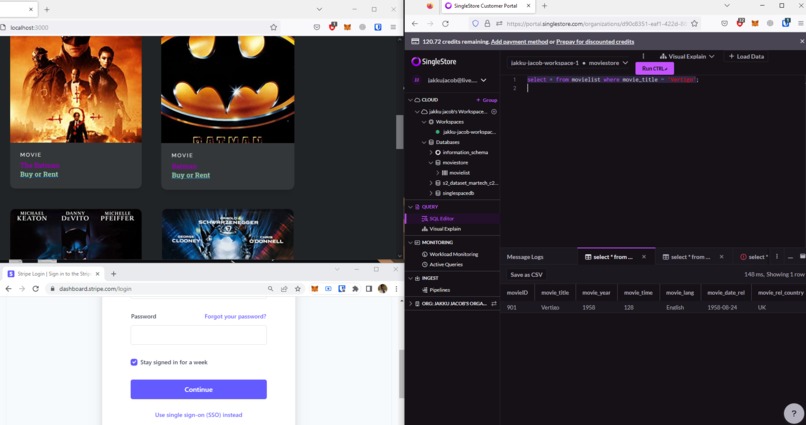Click The Batman movie poster

[76, 89]
